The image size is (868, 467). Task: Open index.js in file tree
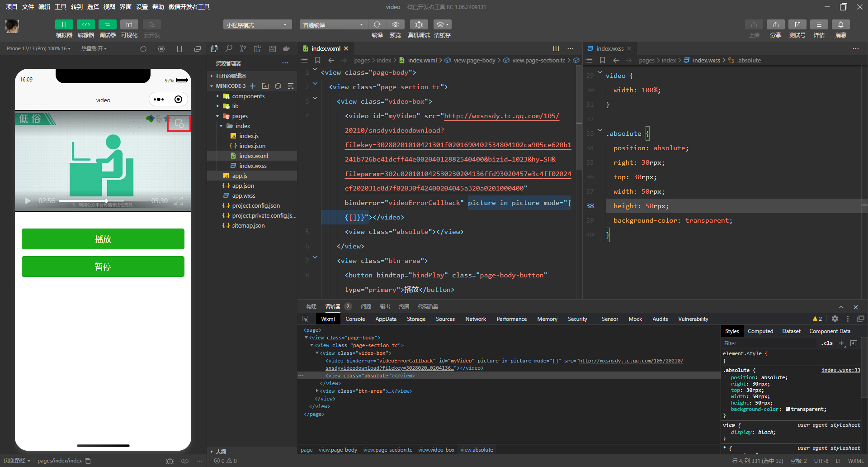(x=249, y=136)
